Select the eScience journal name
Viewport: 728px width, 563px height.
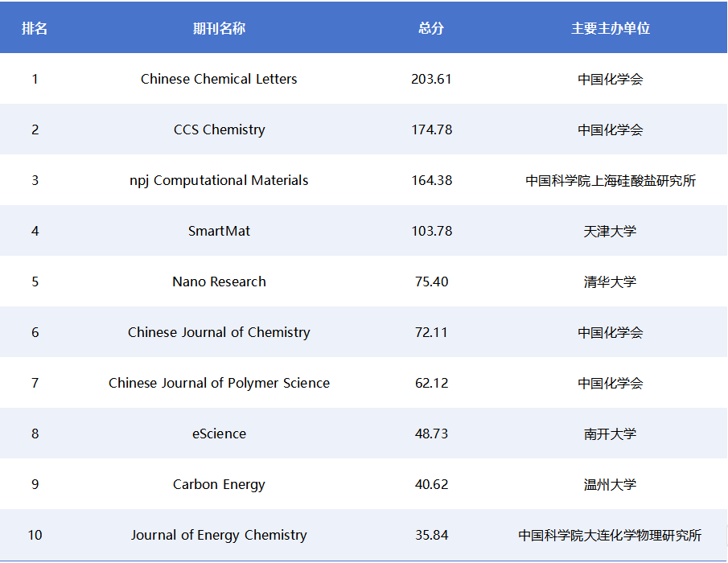(x=219, y=434)
